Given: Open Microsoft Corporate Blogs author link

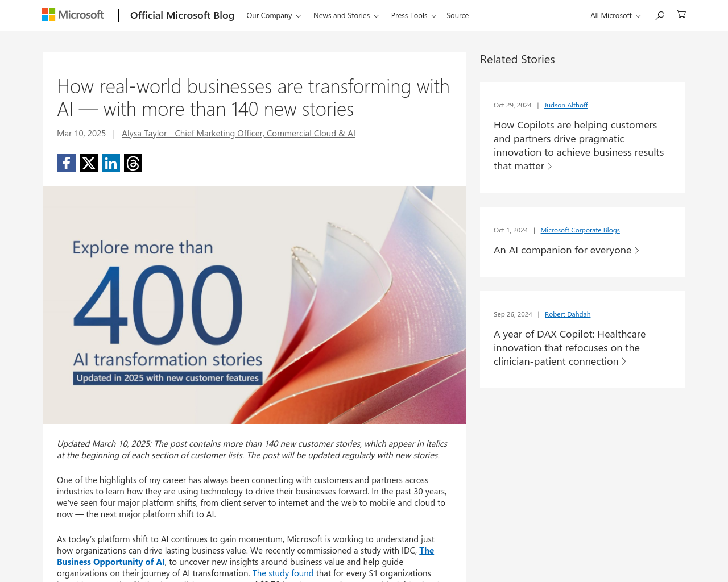Looking at the screenshot, I should (580, 230).
